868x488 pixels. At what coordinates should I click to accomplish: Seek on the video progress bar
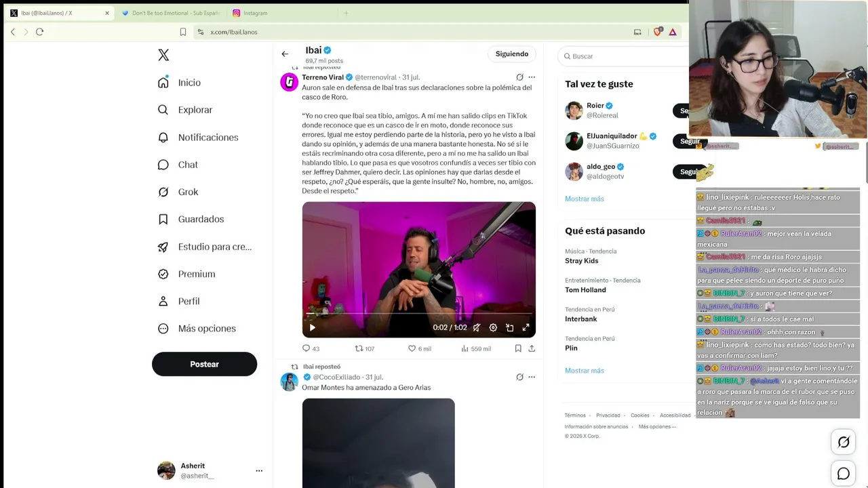(x=418, y=314)
